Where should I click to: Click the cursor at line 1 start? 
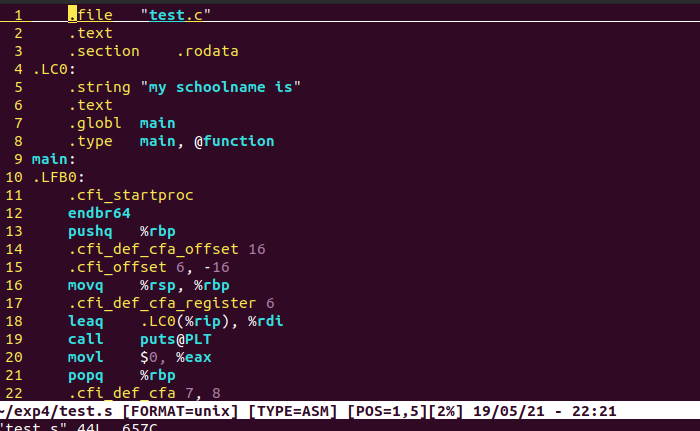(x=72, y=15)
